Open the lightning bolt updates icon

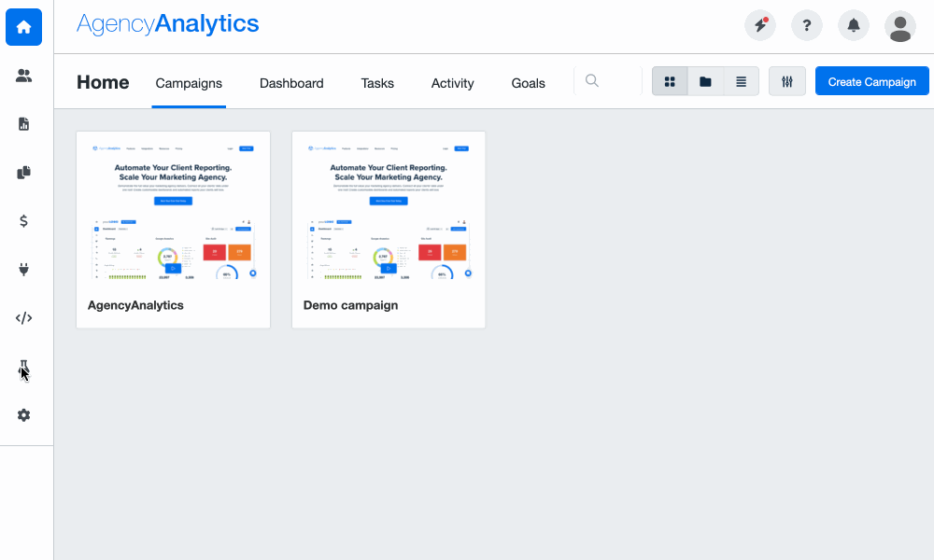coord(760,25)
